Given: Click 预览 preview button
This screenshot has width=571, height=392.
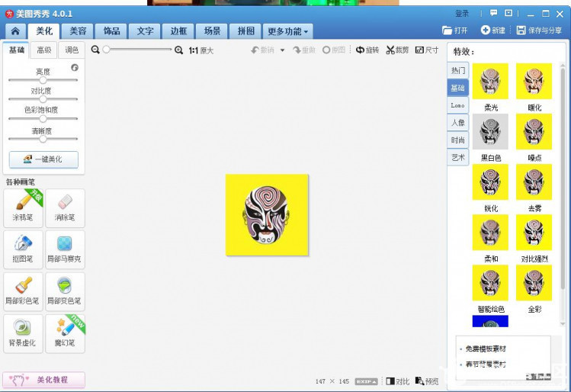Looking at the screenshot, I should pyautogui.click(x=427, y=381).
